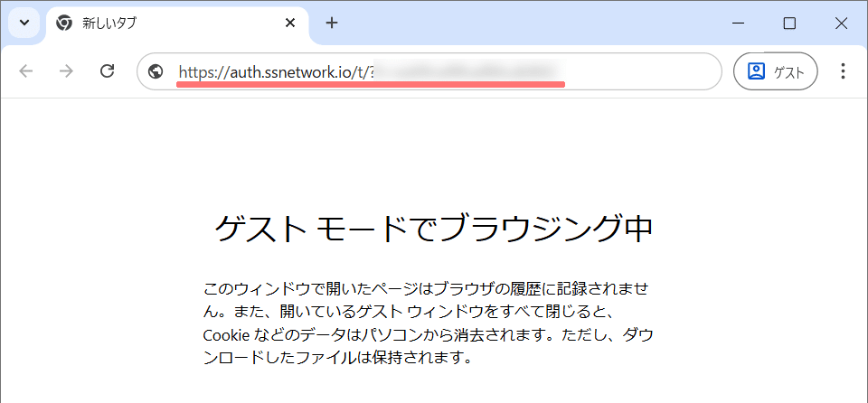Click the ゲスト モードでブラウジング中 heading

pyautogui.click(x=433, y=229)
